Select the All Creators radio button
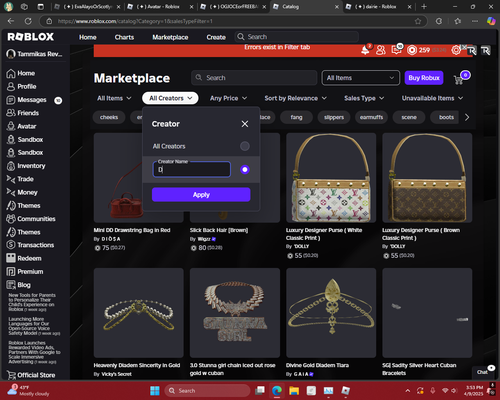 point(245,146)
